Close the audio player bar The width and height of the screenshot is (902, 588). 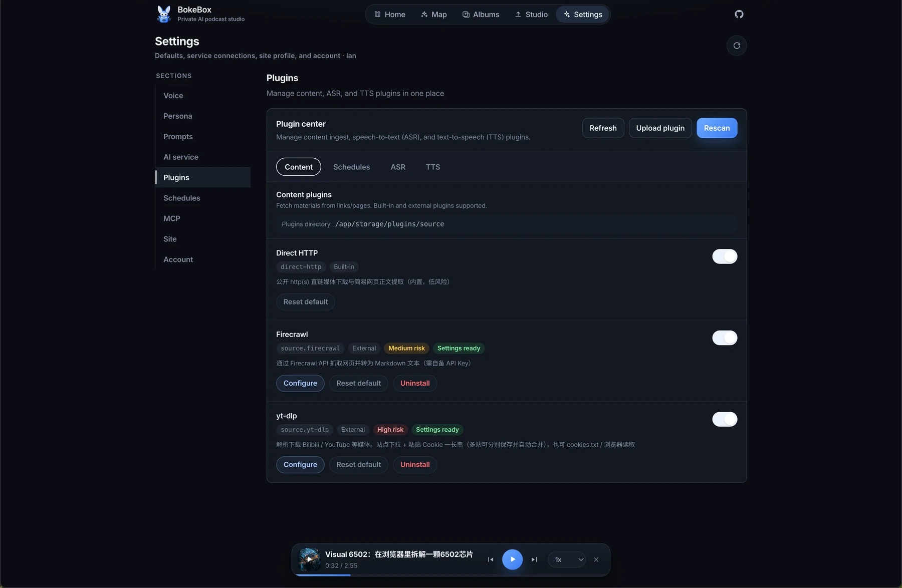[596, 559]
